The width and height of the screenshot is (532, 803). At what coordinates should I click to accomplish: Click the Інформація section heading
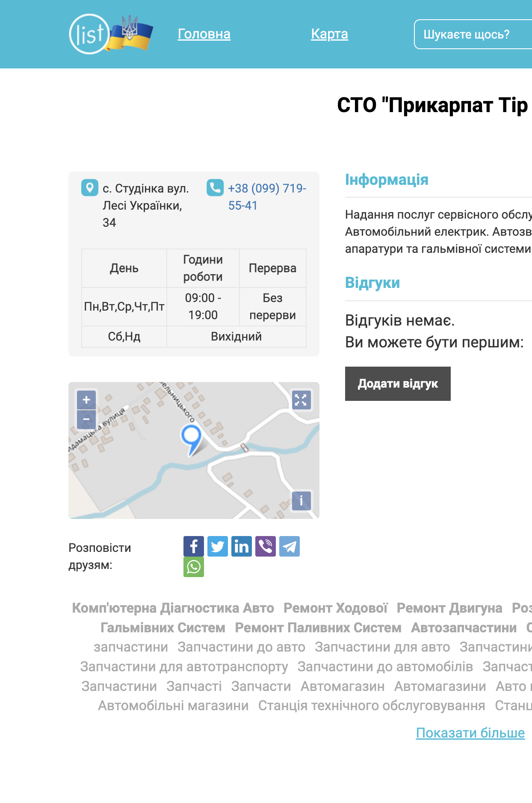click(x=387, y=180)
